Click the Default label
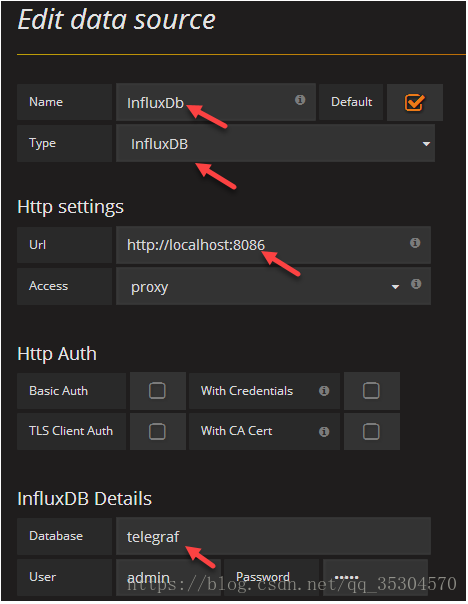Screen dimensions: 468x604 (x=351, y=102)
